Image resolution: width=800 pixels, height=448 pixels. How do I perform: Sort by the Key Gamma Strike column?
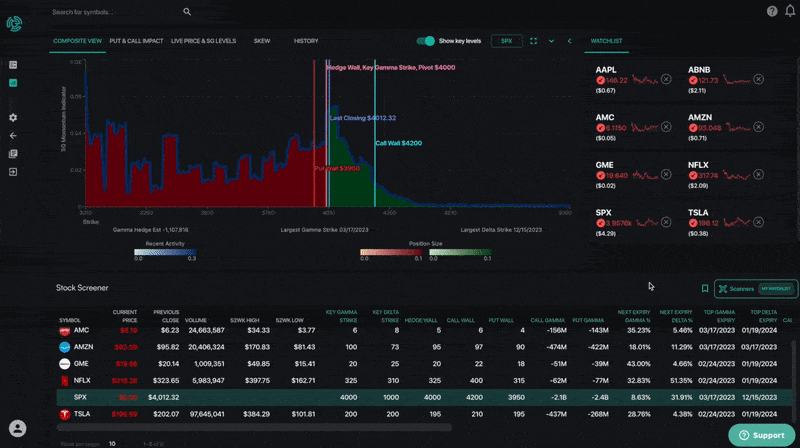(x=341, y=316)
